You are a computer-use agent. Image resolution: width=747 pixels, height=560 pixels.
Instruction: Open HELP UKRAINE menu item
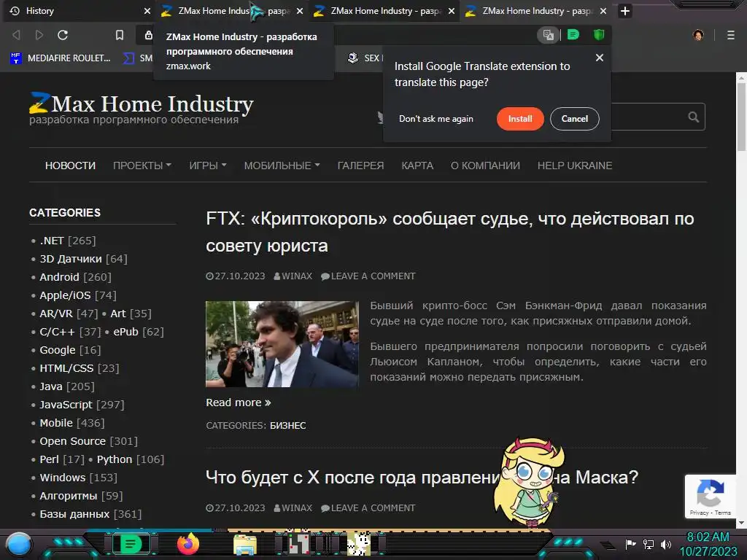pyautogui.click(x=575, y=166)
